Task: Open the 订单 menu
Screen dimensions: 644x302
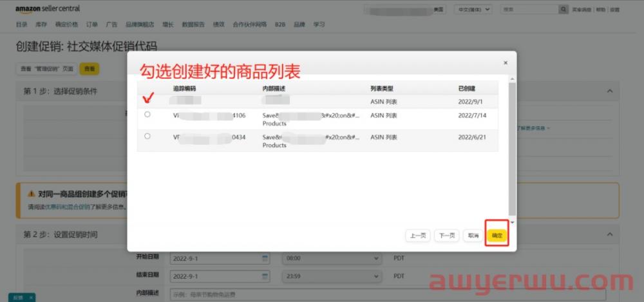Action: (x=92, y=24)
